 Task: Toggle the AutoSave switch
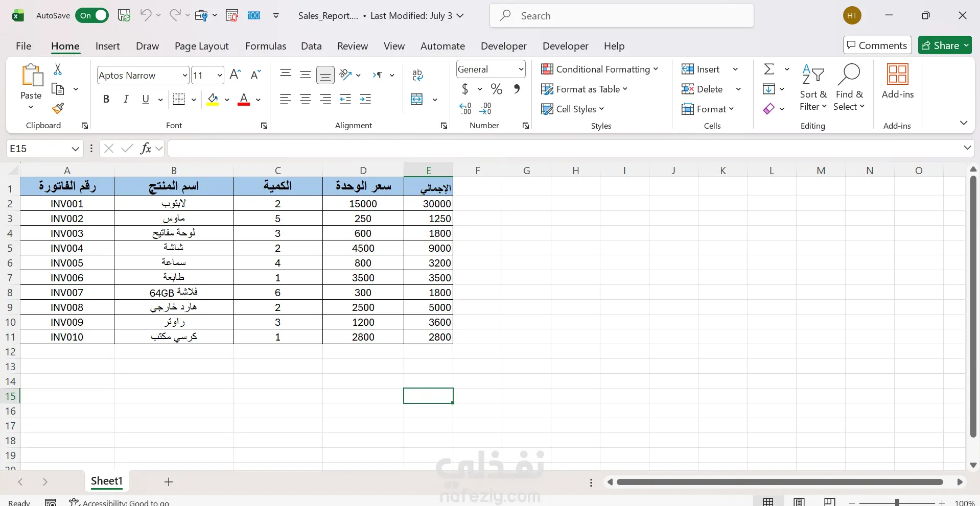click(x=92, y=16)
